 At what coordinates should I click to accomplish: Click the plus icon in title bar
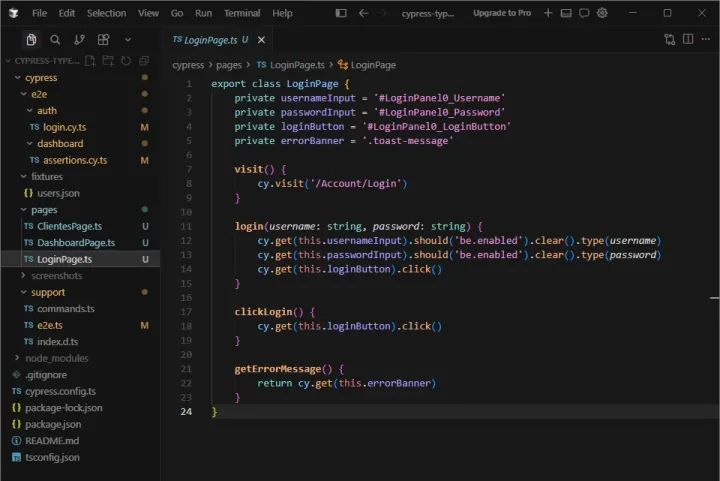pyautogui.click(x=548, y=13)
